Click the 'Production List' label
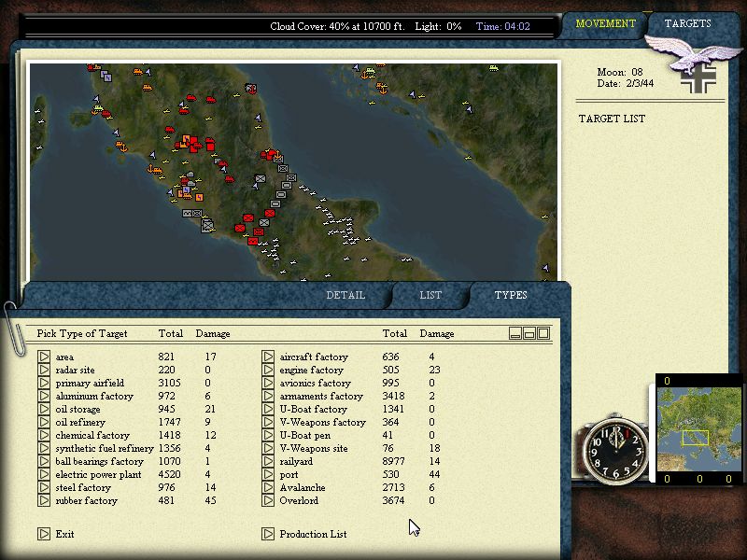Screen dimensions: 747x560 [313, 534]
